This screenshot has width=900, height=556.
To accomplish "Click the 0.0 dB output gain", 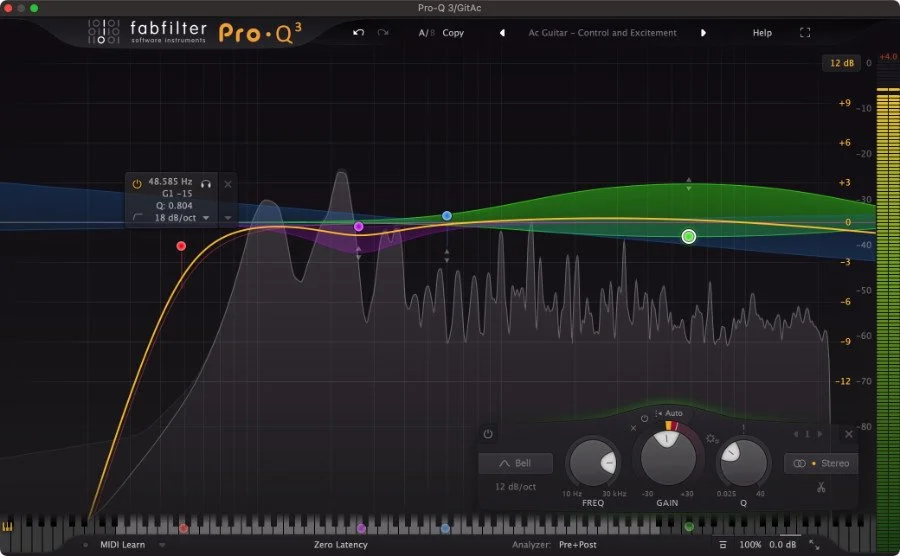I will (x=783, y=545).
